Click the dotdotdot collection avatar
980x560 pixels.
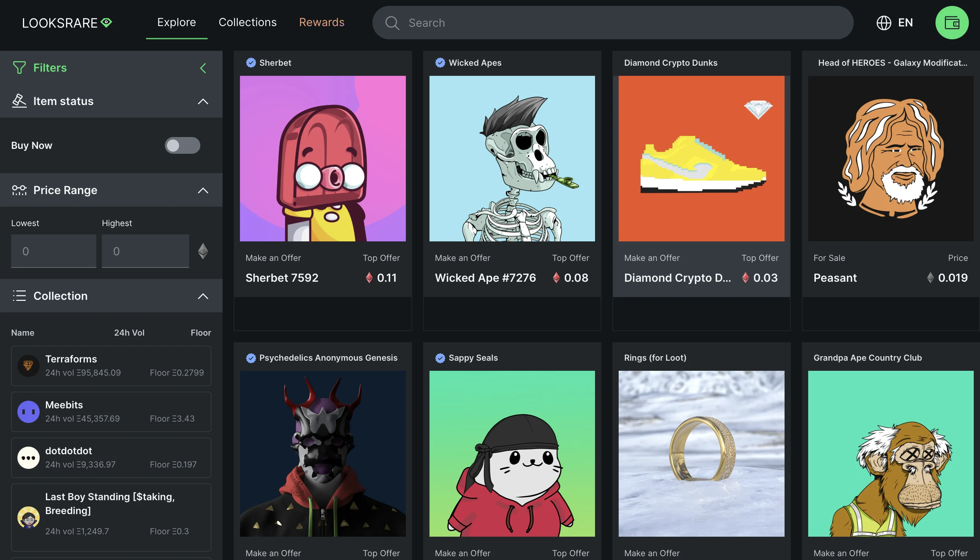pos(29,457)
